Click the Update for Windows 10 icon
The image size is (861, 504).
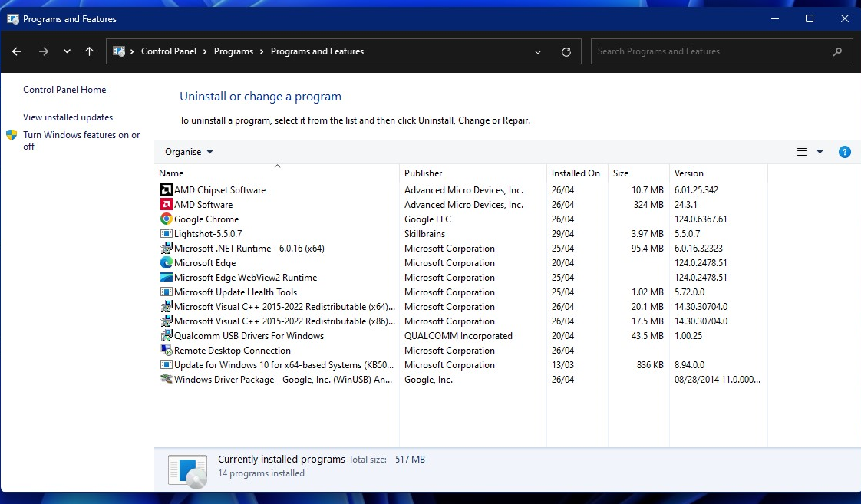tap(166, 364)
